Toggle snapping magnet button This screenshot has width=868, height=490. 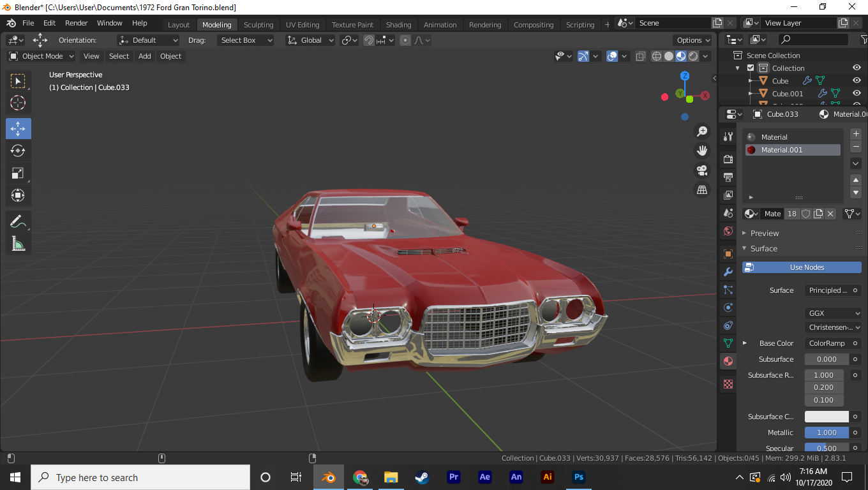point(369,40)
